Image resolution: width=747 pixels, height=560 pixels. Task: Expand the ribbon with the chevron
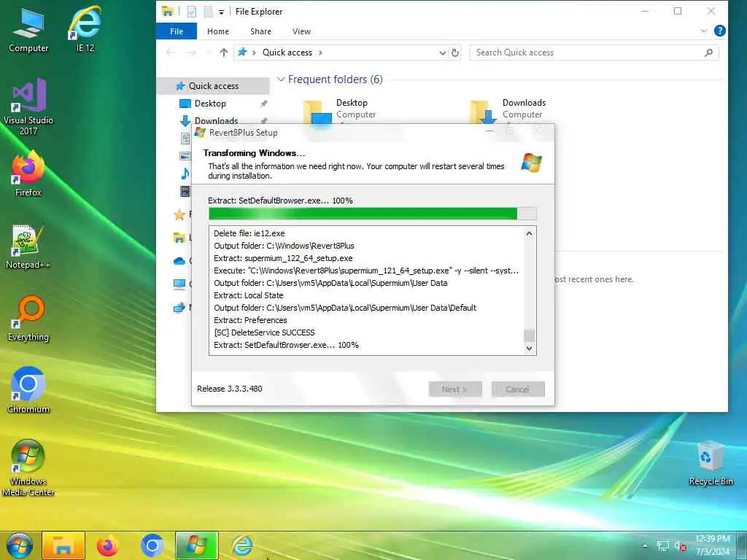704,31
